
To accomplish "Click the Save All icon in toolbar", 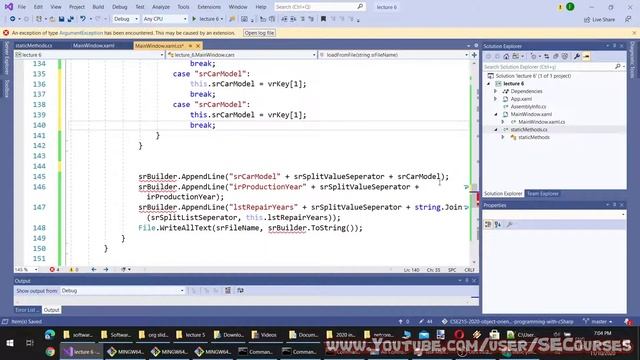I will click(70, 19).
